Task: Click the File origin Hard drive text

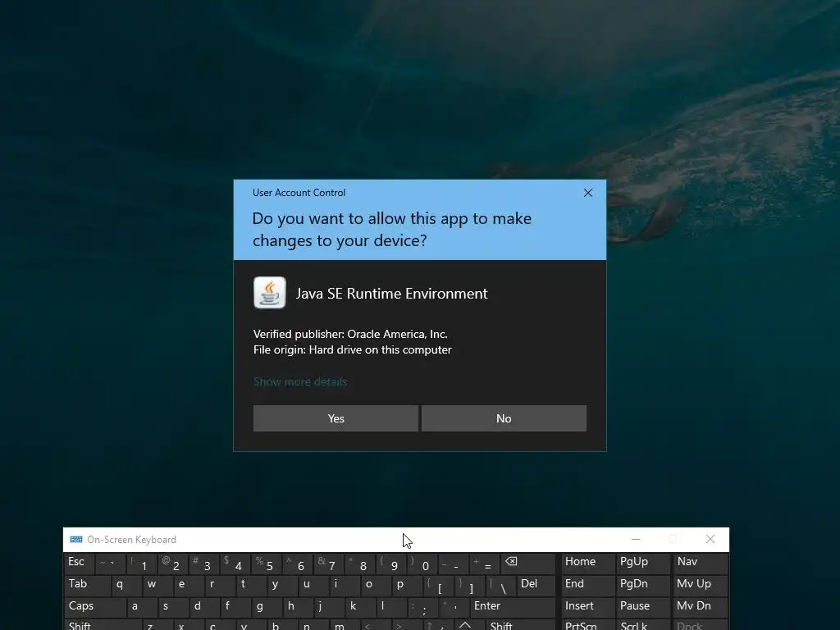Action: coord(353,349)
